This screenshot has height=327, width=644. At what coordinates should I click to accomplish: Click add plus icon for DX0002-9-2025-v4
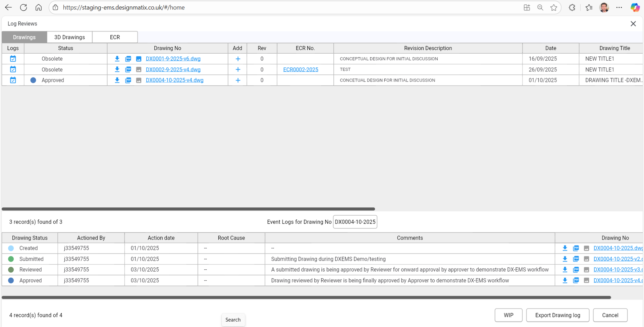point(238,69)
